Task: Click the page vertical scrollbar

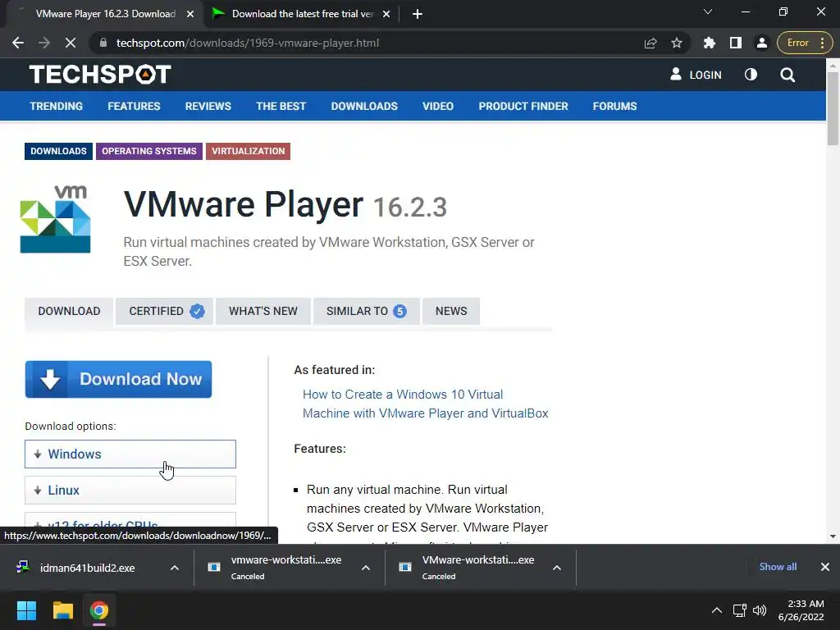Action: (833, 108)
